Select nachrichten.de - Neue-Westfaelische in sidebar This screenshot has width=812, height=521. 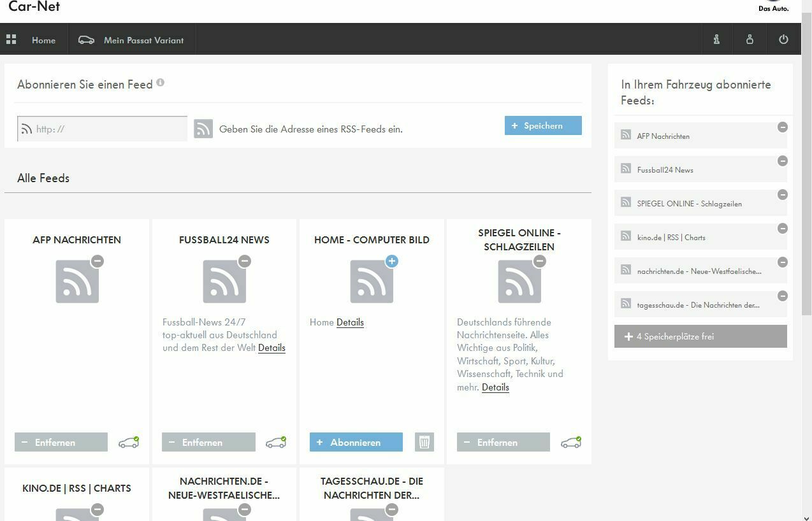(x=700, y=271)
